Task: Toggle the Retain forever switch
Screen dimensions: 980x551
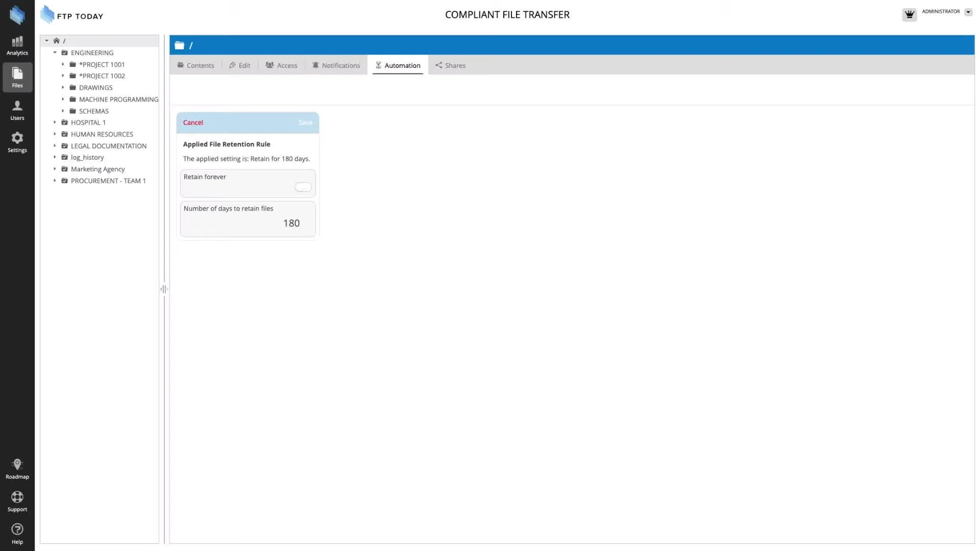Action: [x=303, y=187]
